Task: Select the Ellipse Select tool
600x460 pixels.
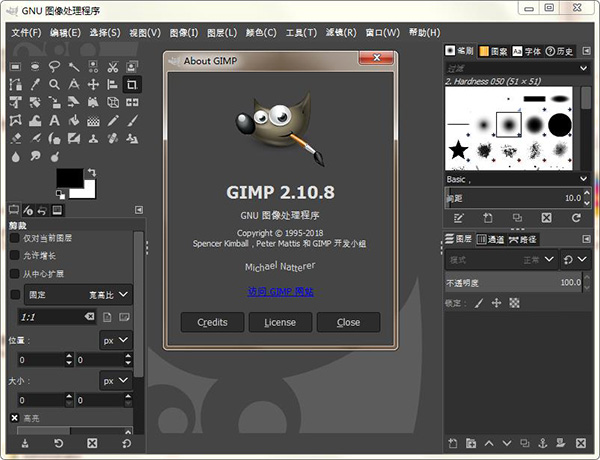Action: [x=35, y=67]
